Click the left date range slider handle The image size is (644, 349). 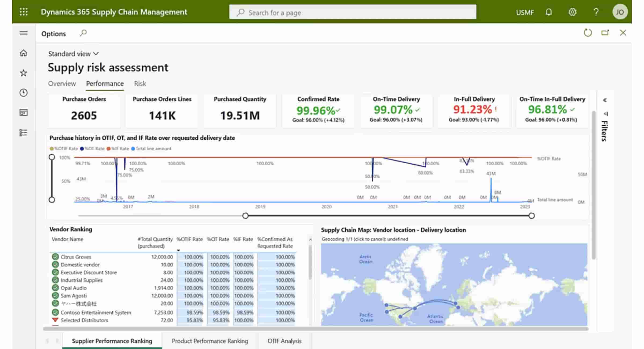pyautogui.click(x=245, y=216)
